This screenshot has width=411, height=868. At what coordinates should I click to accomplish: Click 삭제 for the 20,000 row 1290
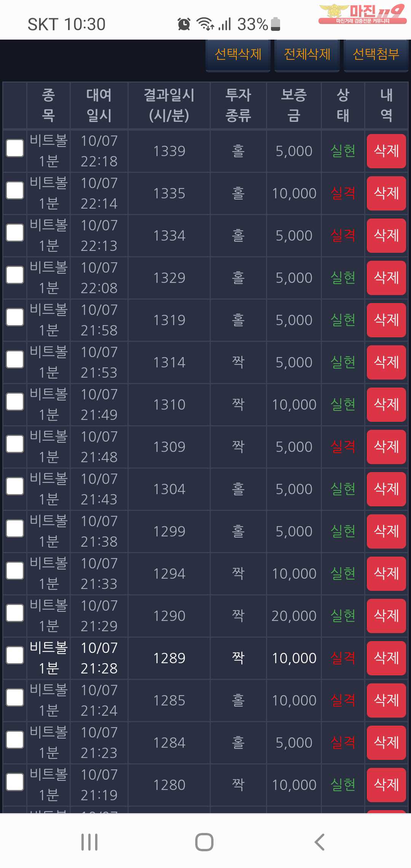386,616
